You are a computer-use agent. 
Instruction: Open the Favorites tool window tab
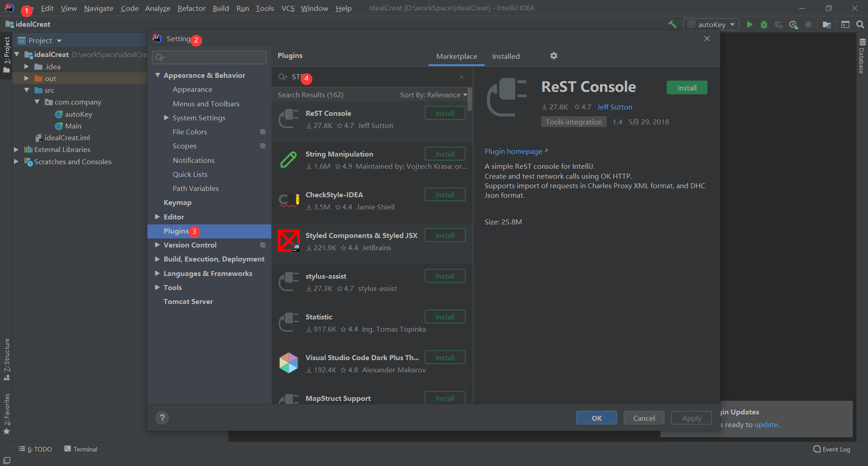7,414
